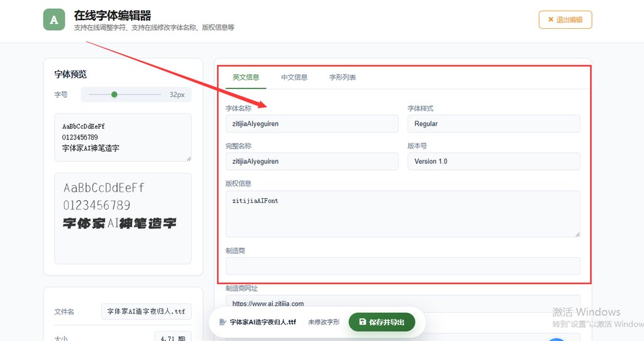644x341 pixels.
Task: Click the 字体名称 input field
Action: pyautogui.click(x=312, y=124)
